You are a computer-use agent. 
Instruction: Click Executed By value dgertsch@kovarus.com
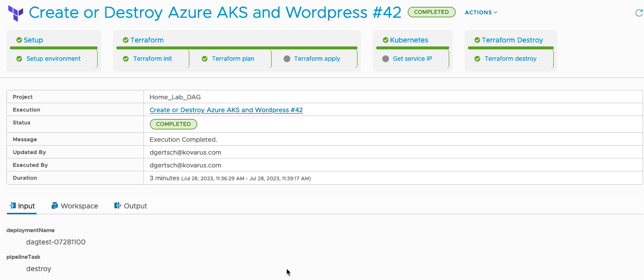point(185,165)
